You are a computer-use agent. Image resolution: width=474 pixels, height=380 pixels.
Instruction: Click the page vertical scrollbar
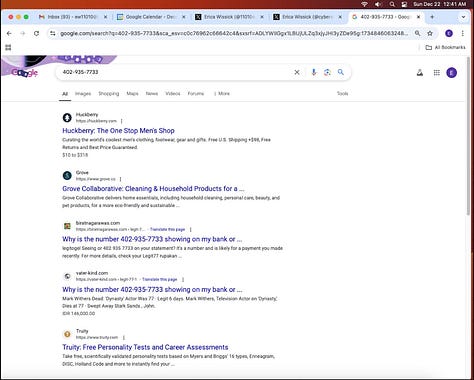tap(468, 137)
